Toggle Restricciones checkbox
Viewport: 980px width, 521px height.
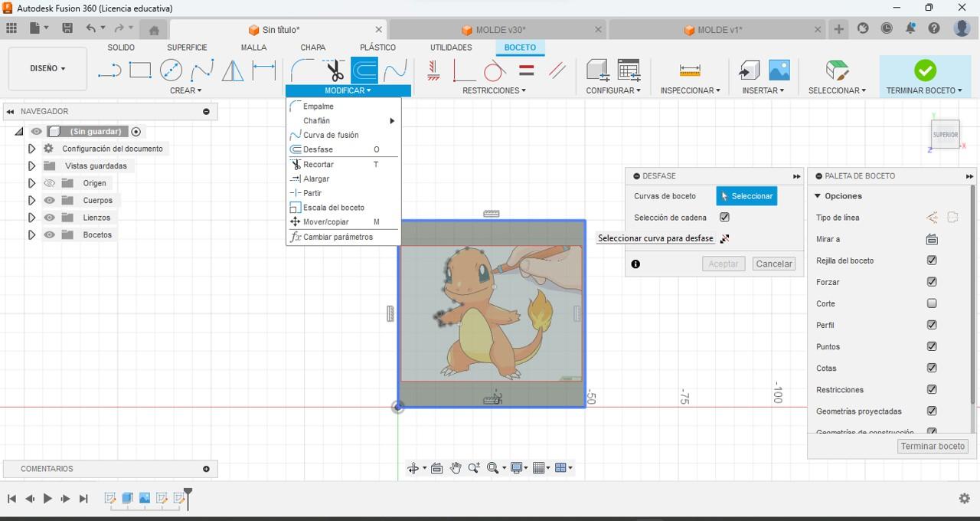pyautogui.click(x=932, y=389)
